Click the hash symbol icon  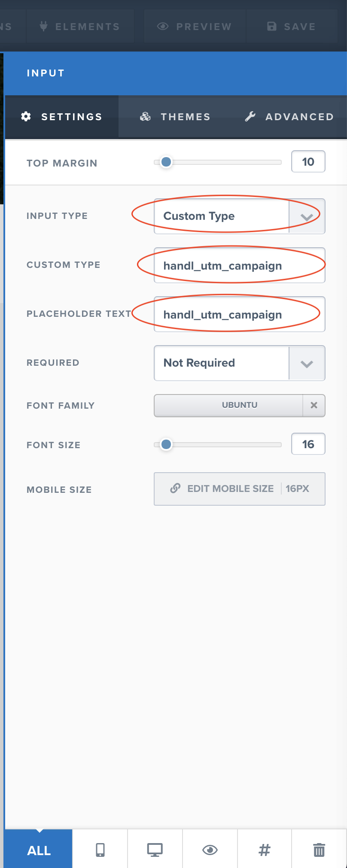tap(265, 850)
